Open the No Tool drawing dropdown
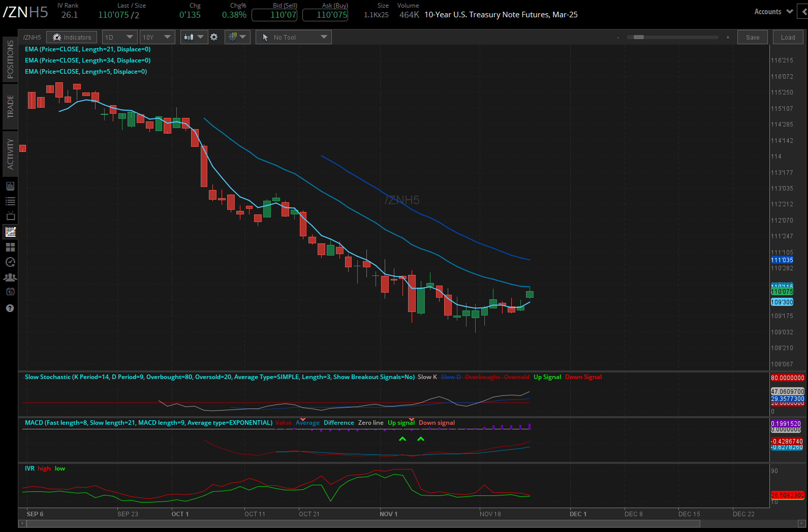Screen dimensions: 808x532 pyautogui.click(x=294, y=37)
